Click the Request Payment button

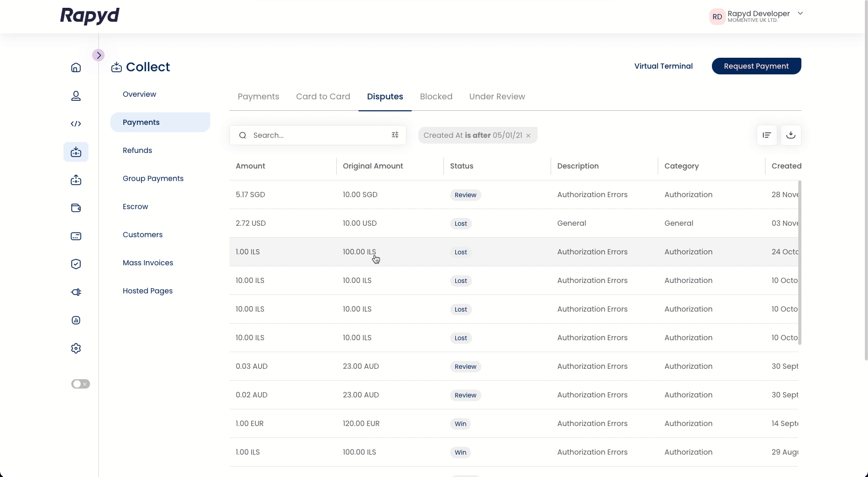tap(757, 66)
